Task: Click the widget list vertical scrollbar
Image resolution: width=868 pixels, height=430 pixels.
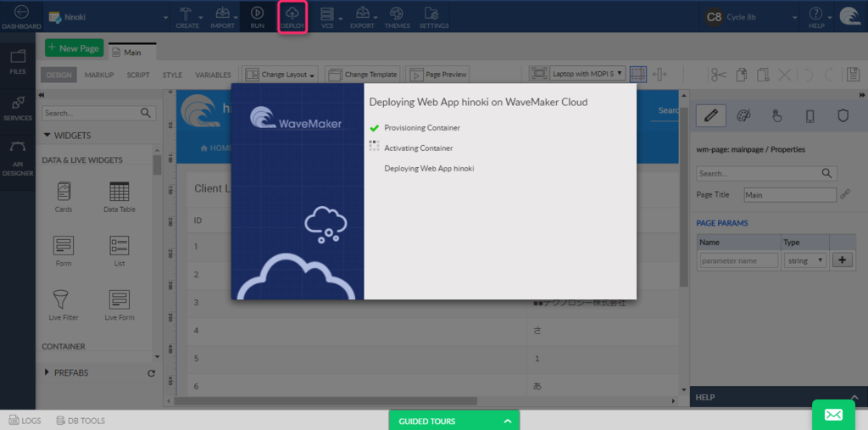Action: click(157, 165)
